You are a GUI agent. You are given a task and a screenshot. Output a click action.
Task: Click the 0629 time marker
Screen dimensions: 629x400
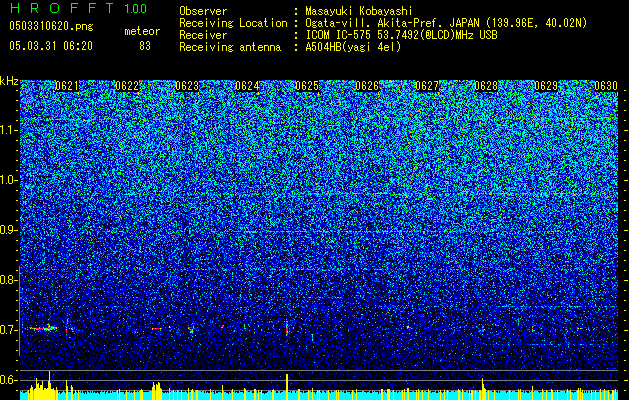pyautogui.click(x=546, y=86)
